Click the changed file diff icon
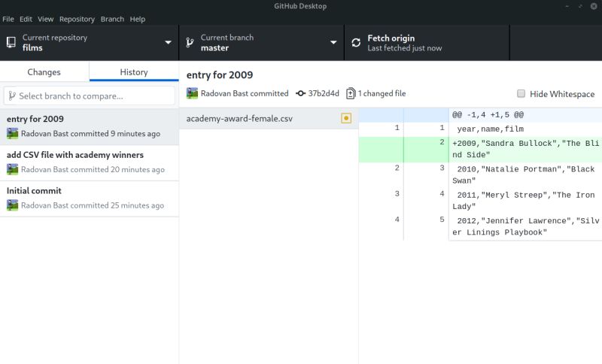 (x=351, y=93)
